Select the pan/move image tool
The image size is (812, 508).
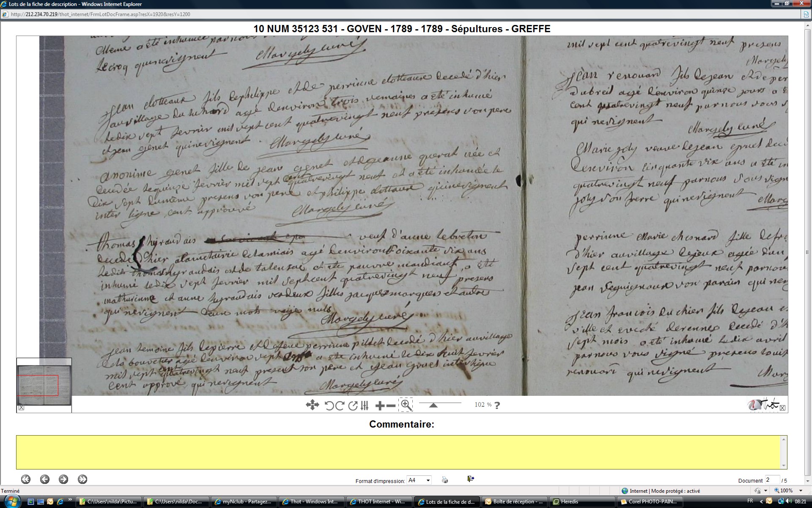pos(312,405)
